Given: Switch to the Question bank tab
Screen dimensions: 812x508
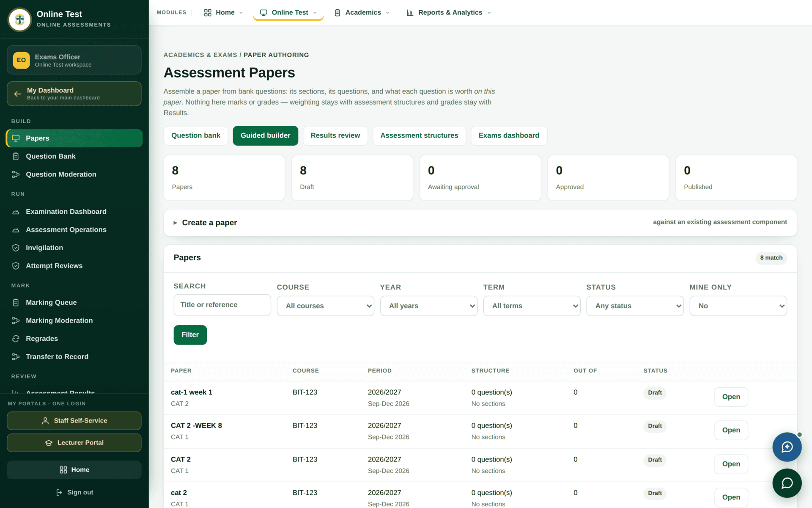Looking at the screenshot, I should click(196, 135).
